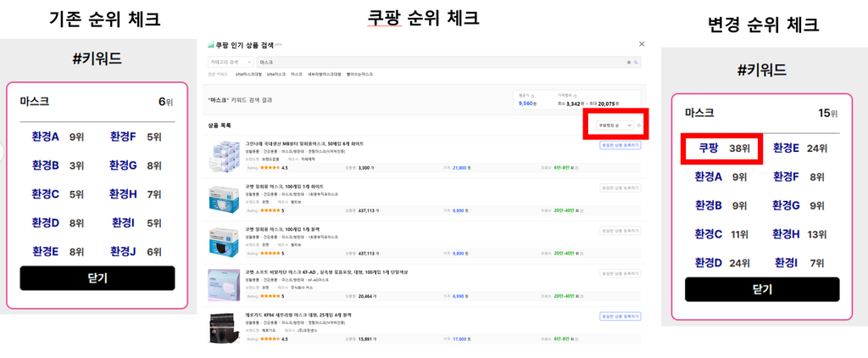868x358 pixels.
Task: Select 환경A 9위 in the 변경 순위 panel
Action: click(721, 176)
